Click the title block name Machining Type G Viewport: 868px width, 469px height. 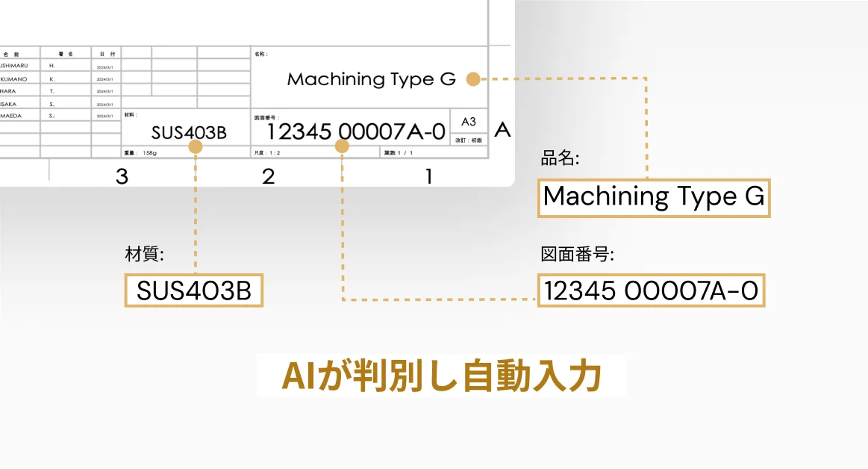[x=372, y=79]
